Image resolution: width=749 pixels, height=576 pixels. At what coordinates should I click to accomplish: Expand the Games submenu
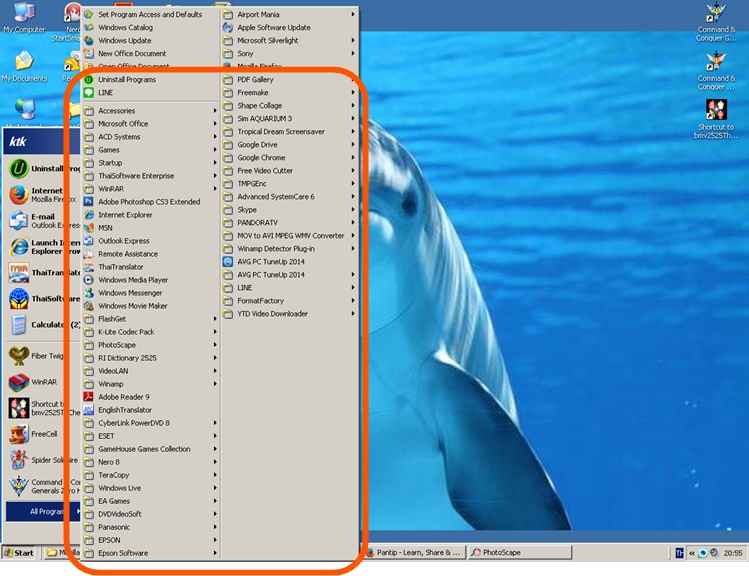(x=150, y=149)
